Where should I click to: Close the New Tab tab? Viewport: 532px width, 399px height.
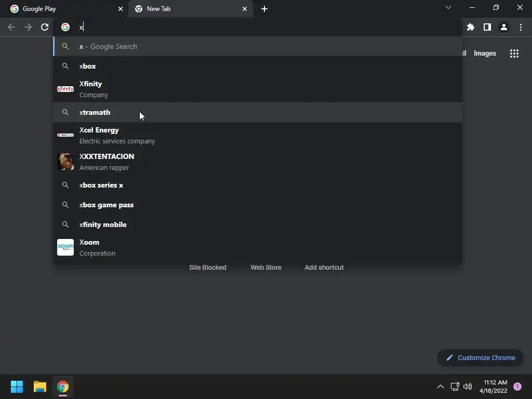(x=245, y=9)
